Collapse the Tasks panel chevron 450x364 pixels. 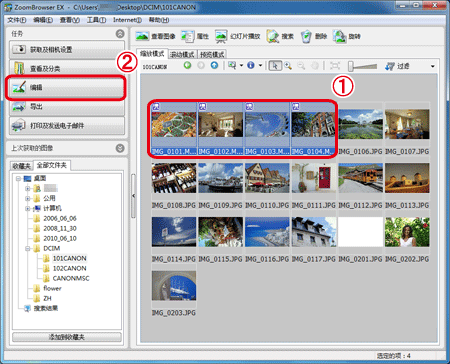120,34
